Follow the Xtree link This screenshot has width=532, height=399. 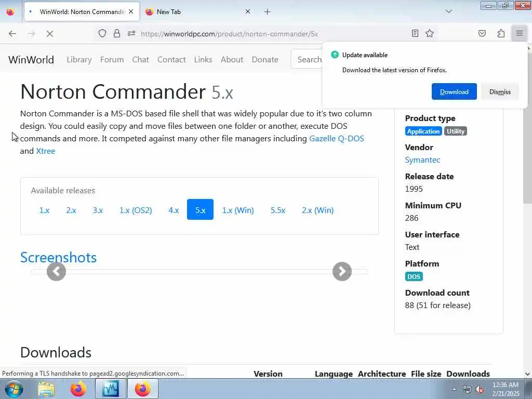click(46, 151)
